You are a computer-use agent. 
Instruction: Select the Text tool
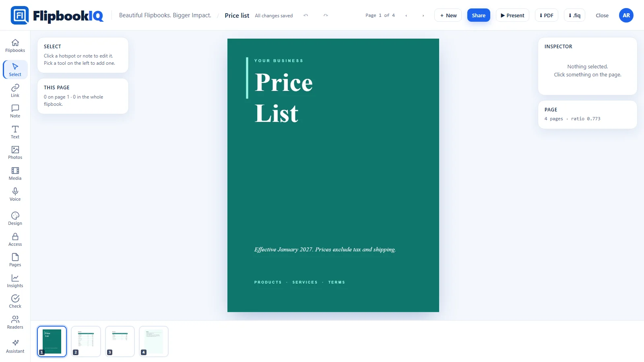click(x=15, y=132)
